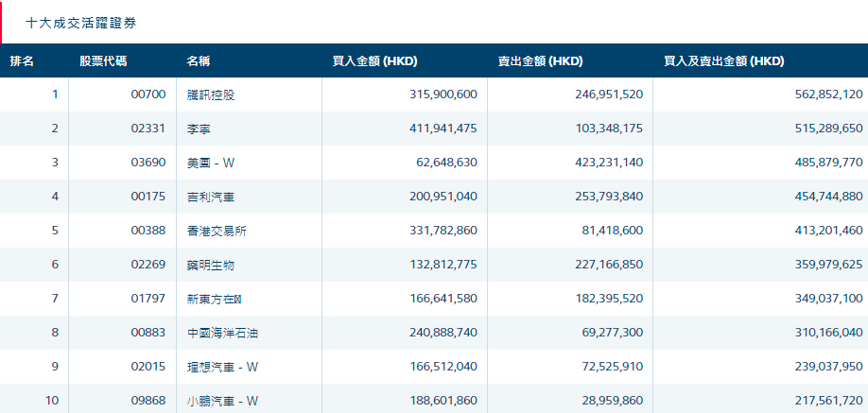
Task: Click the name 中國海洋石油
Action: (x=223, y=333)
